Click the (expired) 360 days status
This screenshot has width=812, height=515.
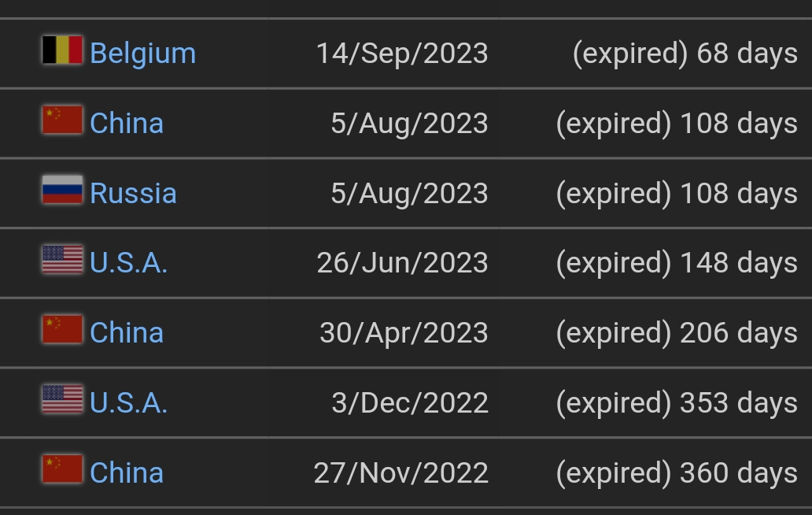[677, 472]
